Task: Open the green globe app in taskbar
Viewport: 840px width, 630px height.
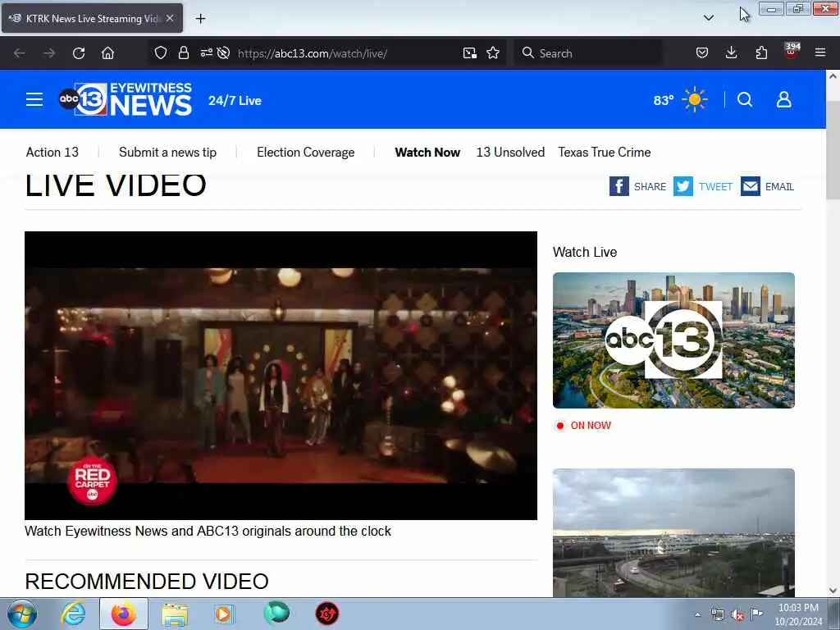Action: (276, 613)
